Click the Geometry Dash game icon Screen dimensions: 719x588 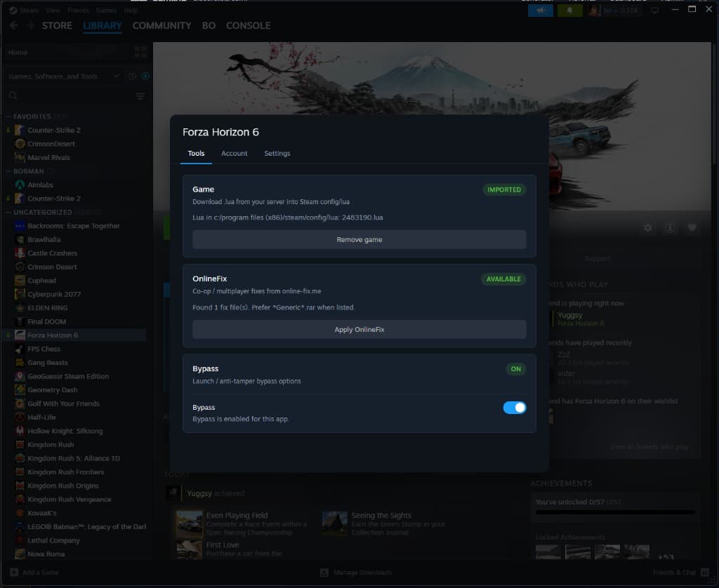[x=20, y=390]
